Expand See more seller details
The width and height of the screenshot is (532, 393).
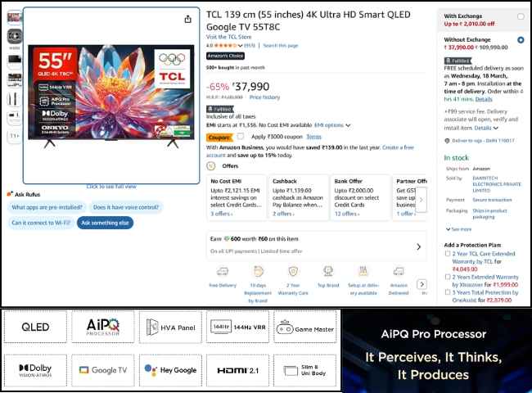click(x=458, y=229)
